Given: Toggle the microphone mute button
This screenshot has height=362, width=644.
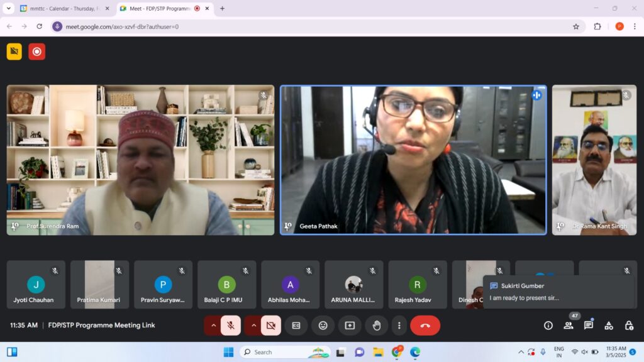Looking at the screenshot, I should [x=231, y=326].
